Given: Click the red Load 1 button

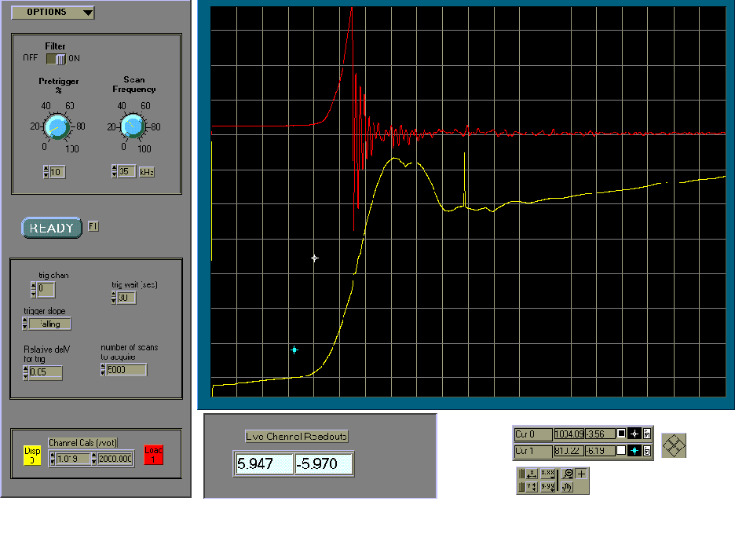Looking at the screenshot, I should tap(154, 455).
